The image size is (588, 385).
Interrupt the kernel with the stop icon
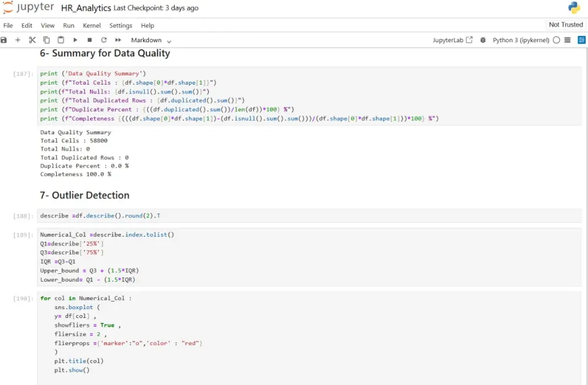[x=89, y=40]
